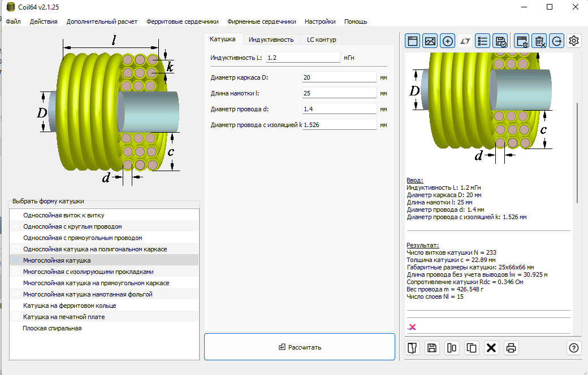
Task: Click the Coil64 app icon in title bar
Action: [11, 7]
